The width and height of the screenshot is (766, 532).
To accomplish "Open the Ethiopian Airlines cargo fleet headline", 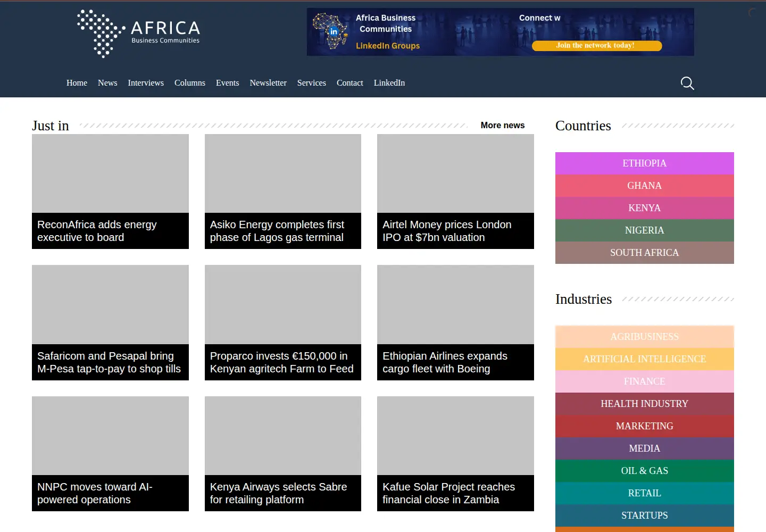I will pos(455,362).
